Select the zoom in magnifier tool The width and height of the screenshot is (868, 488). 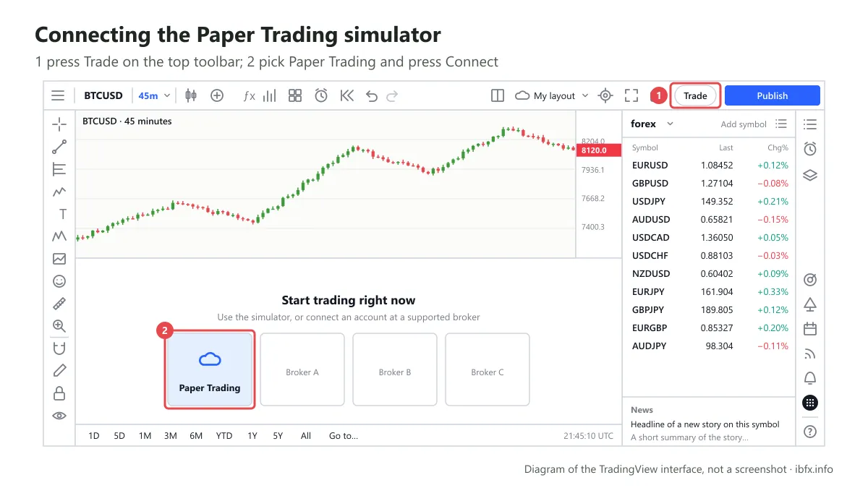pos(59,326)
